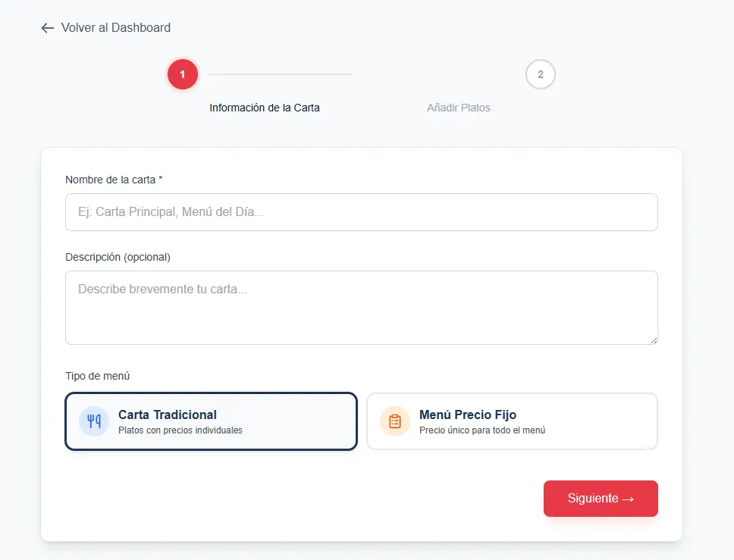Select step 1 red circle

pos(183,74)
